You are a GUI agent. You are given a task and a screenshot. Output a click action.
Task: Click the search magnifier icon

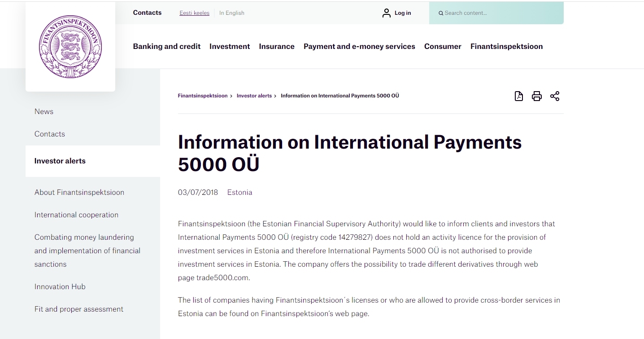[441, 13]
